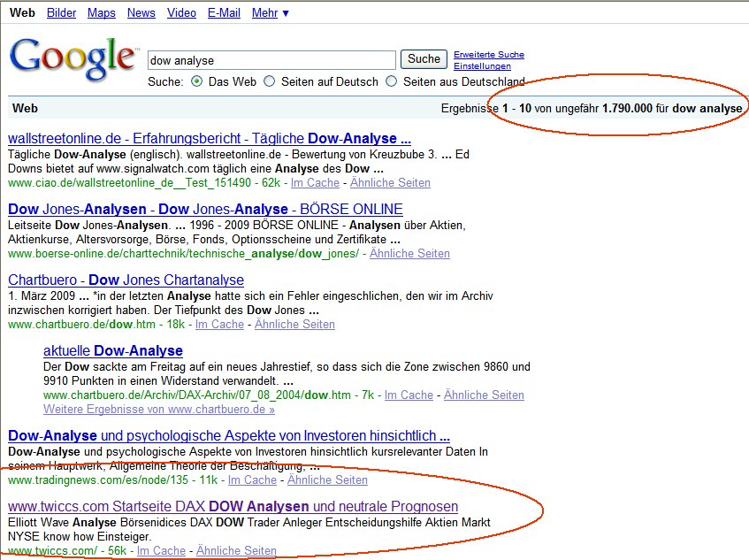Open the Chartbuero Dow Jones Chartanalyse result
The width and height of the screenshot is (749, 560).
(x=126, y=280)
